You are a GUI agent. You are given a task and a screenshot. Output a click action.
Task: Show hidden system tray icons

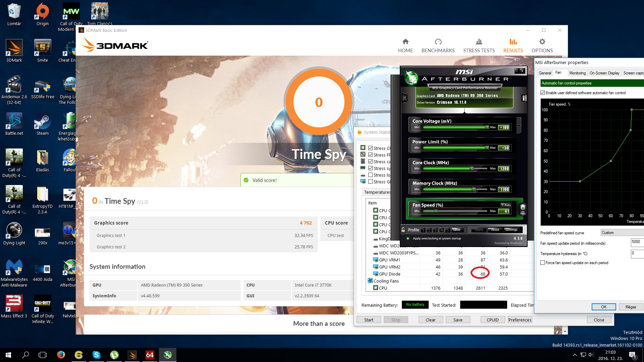(x=575, y=355)
